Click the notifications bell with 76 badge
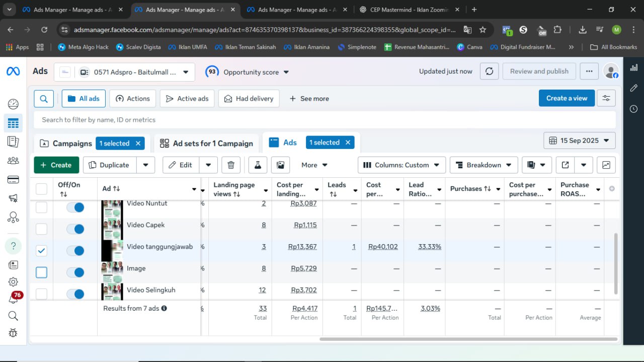Viewport: 644px width, 362px height. [13, 299]
